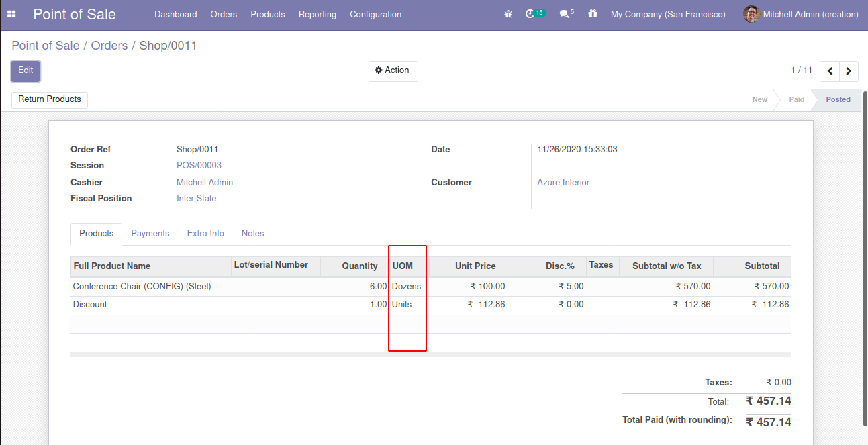Click Mitchell Admin avatar picture
The image size is (868, 445).
click(x=751, y=14)
